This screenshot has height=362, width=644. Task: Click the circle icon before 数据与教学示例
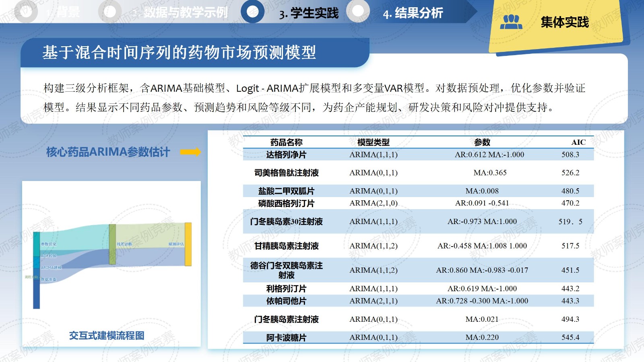109,12
